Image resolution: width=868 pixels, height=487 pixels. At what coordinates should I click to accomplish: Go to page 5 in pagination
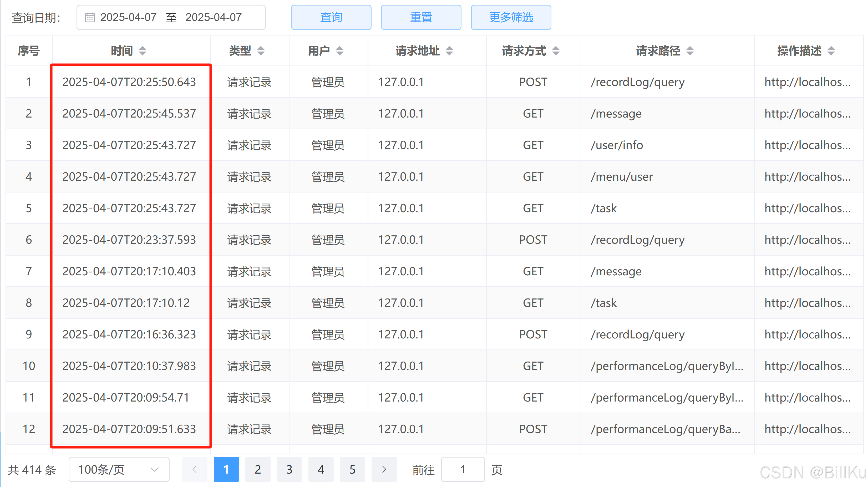click(352, 469)
